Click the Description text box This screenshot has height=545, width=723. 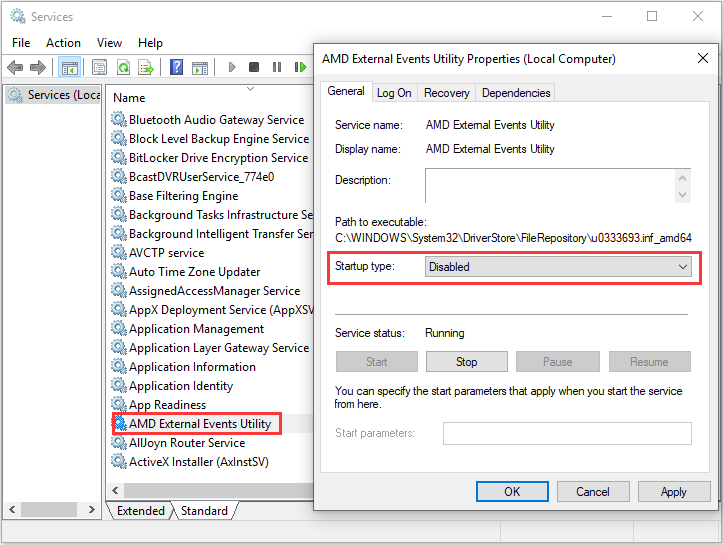[549, 186]
